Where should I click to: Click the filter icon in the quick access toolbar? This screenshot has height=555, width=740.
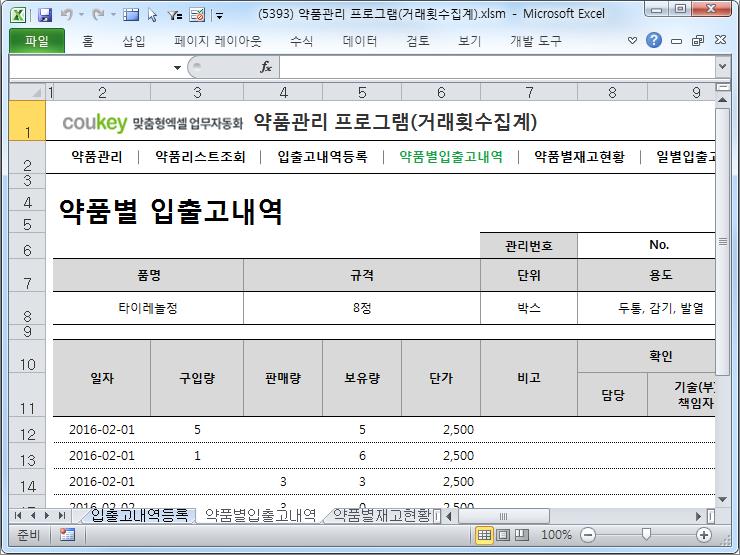point(175,15)
